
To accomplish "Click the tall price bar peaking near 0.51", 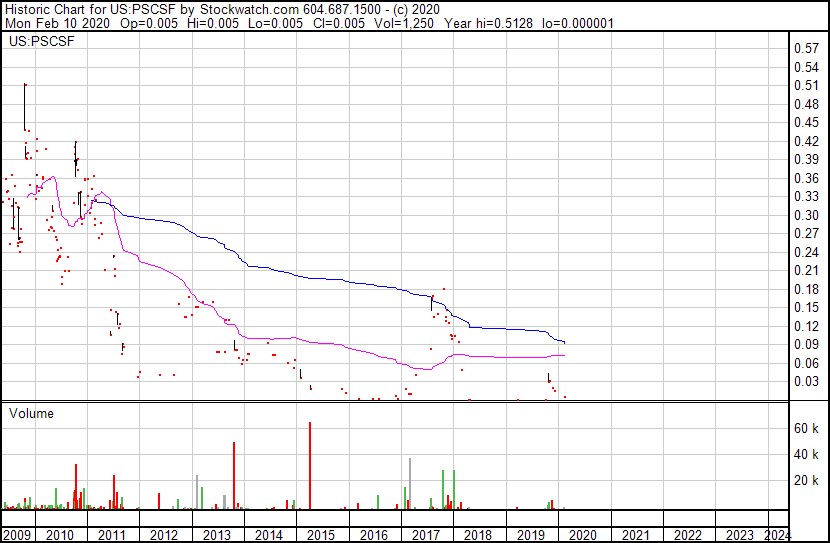I will 24,107.
